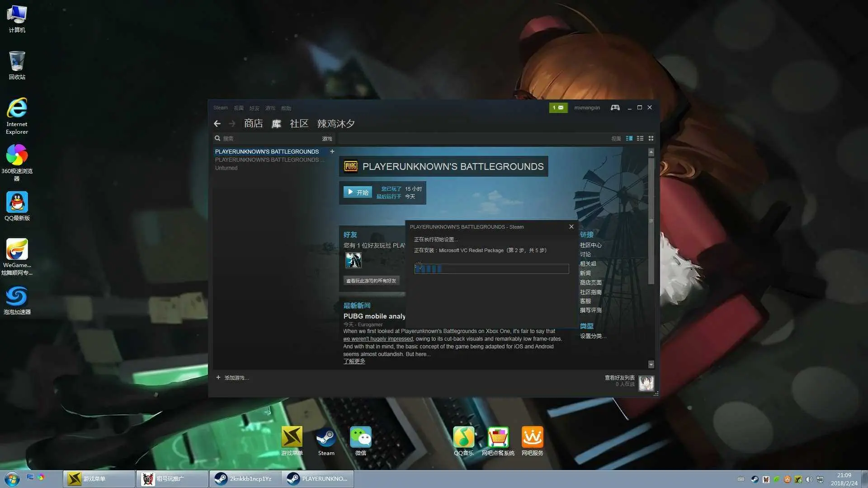Close the PUBG installation dialog
This screenshot has height=488, width=868.
pos(571,227)
